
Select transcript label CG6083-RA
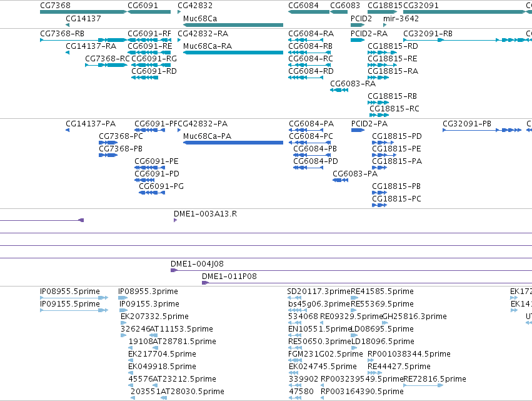click(353, 84)
